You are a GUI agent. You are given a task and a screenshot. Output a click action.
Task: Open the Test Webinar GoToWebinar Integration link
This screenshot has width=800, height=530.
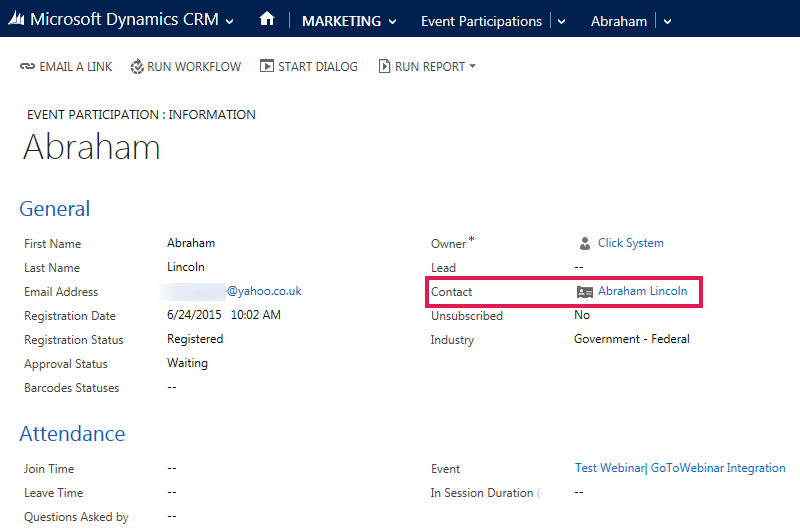680,468
